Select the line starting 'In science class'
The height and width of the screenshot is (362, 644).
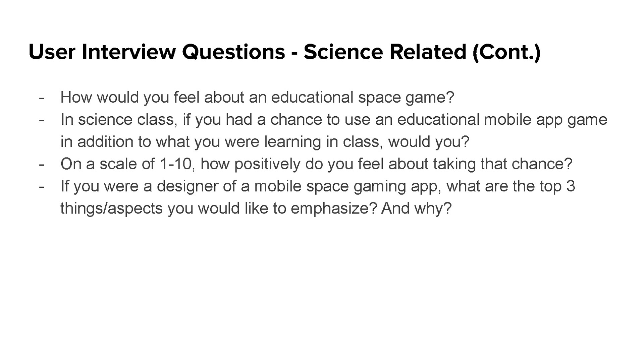[334, 120]
